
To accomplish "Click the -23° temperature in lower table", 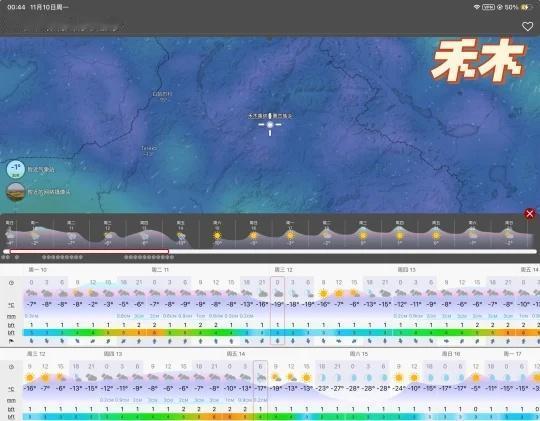I will [322, 389].
